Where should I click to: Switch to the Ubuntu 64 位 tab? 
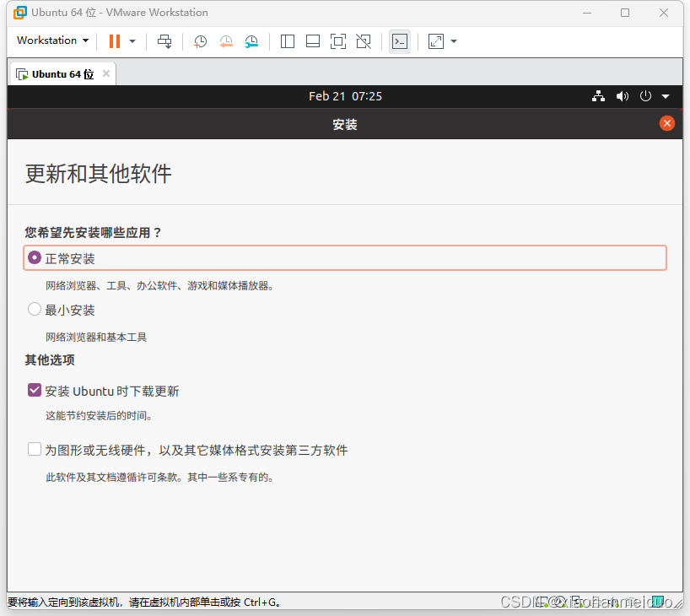pos(63,74)
